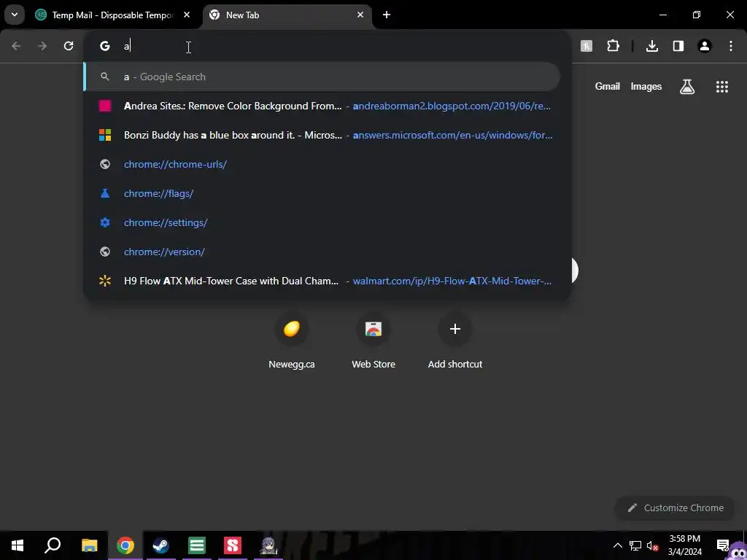Switch to the Temp Mail tab

[x=113, y=15]
